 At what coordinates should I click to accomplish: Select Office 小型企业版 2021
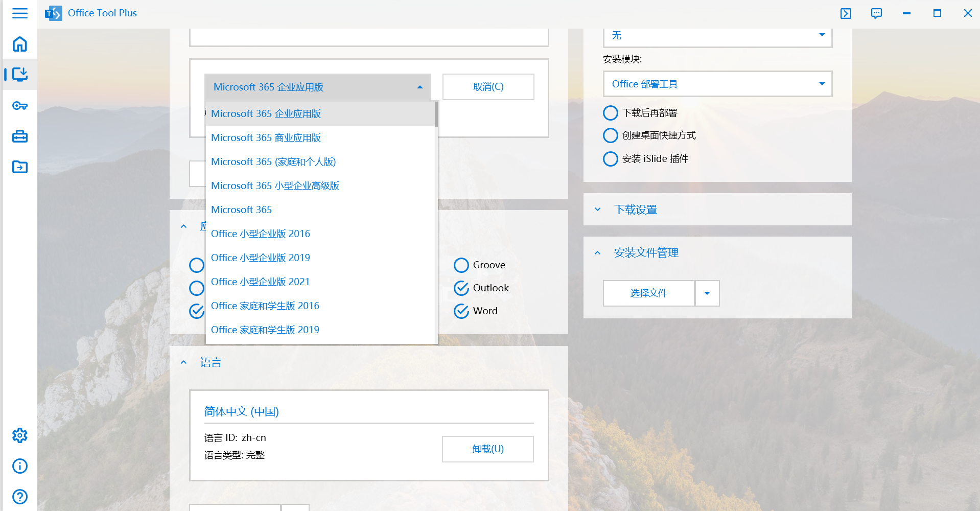click(x=320, y=282)
